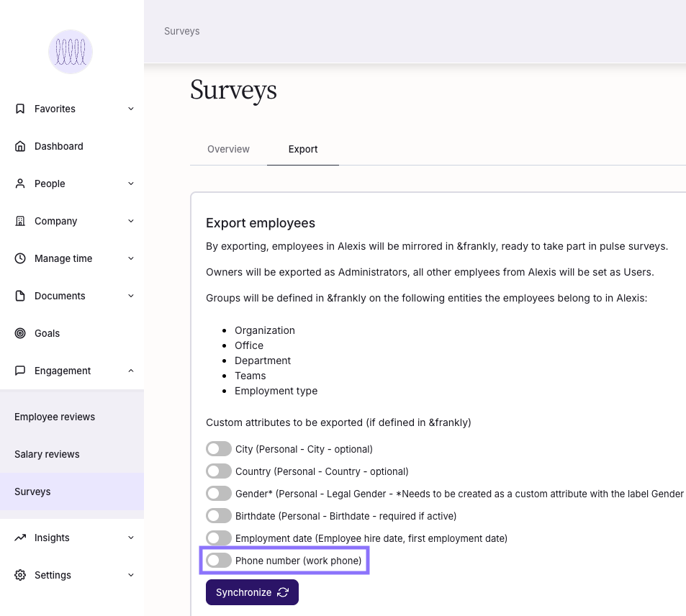This screenshot has height=616, width=686.
Task: Click the company logo avatar
Action: point(71,52)
